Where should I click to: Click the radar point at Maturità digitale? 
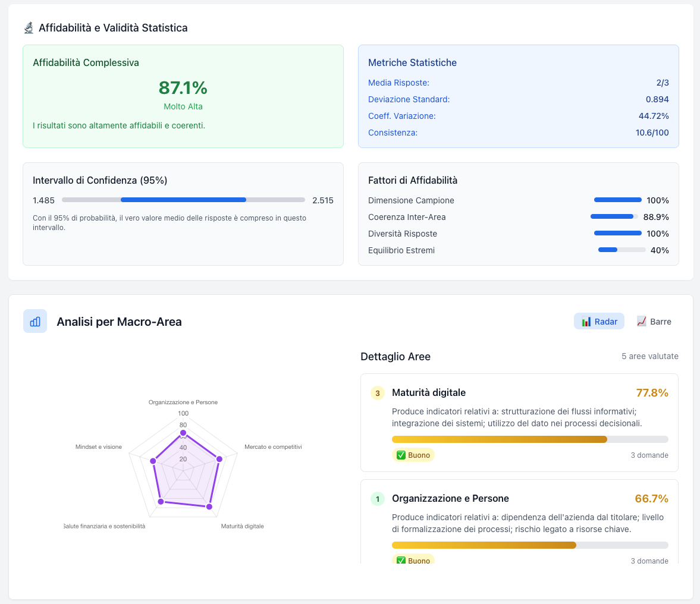tap(209, 507)
